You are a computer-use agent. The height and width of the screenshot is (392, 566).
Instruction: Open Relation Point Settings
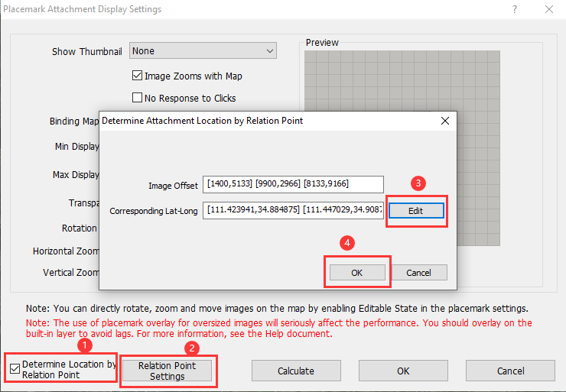pyautogui.click(x=168, y=371)
